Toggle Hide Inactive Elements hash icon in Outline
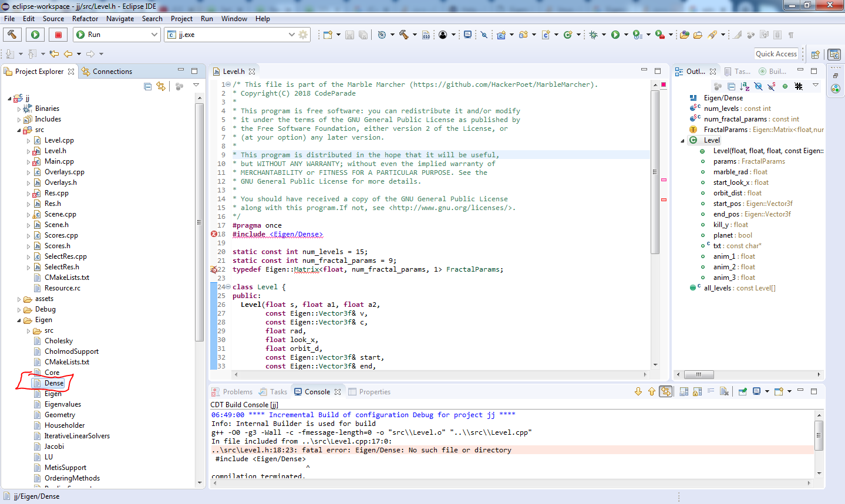 [799, 86]
